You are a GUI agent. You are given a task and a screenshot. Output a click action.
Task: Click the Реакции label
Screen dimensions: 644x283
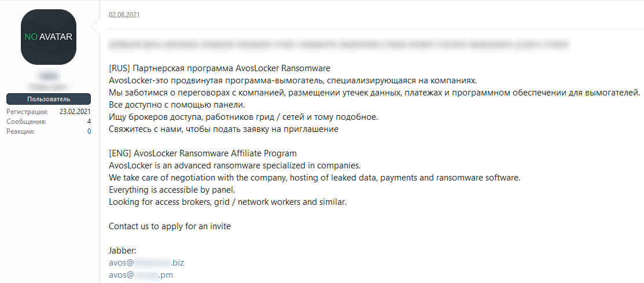tap(20, 131)
